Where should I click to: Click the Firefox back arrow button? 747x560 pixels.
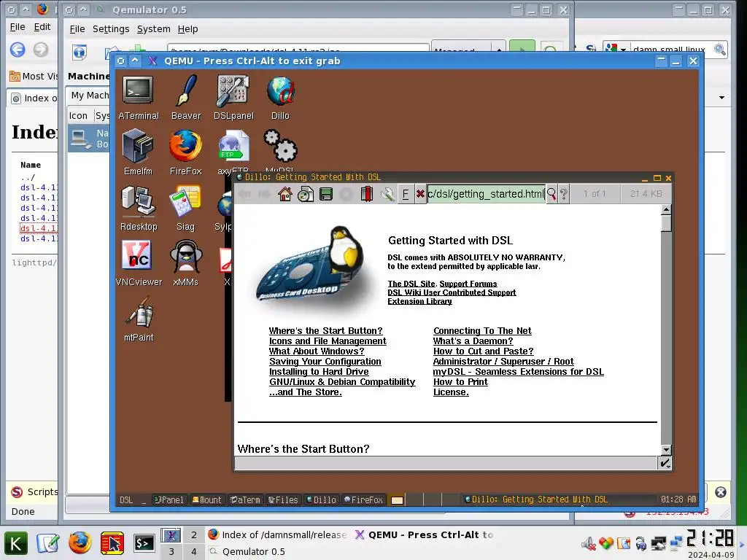tap(18, 50)
